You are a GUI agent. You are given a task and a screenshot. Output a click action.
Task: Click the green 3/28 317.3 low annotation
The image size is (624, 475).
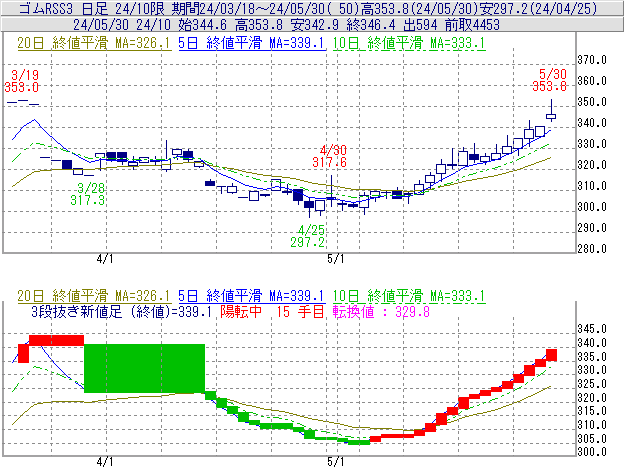tap(88, 194)
